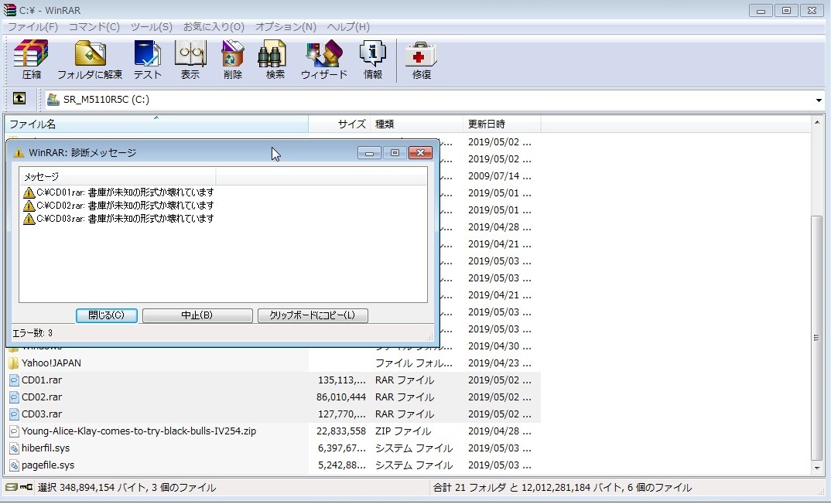Select the CD02.rar file name
Image resolution: width=831 pixels, height=504 pixels.
tap(42, 397)
